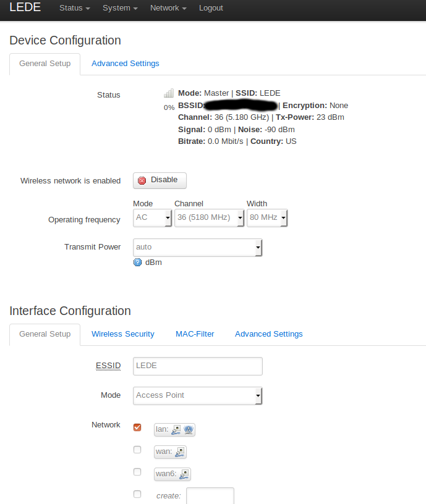Click the ESSID text field
426x504 pixels.
pyautogui.click(x=198, y=366)
